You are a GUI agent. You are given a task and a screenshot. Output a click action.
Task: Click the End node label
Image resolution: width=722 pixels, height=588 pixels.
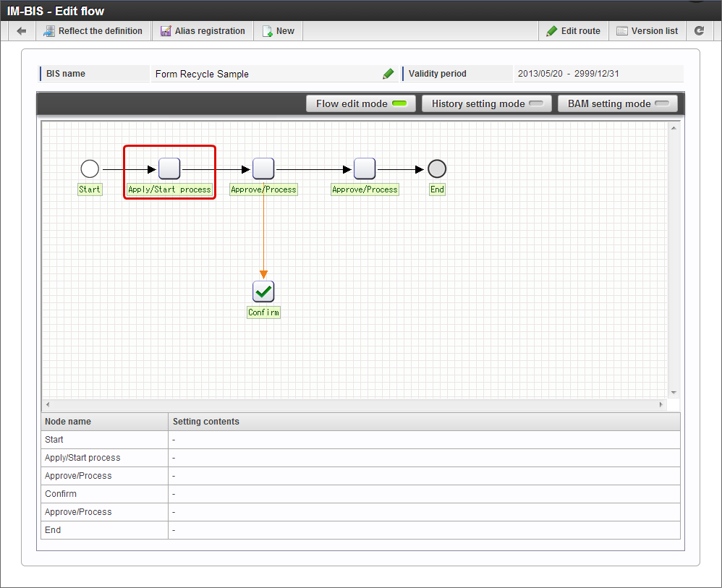point(437,189)
